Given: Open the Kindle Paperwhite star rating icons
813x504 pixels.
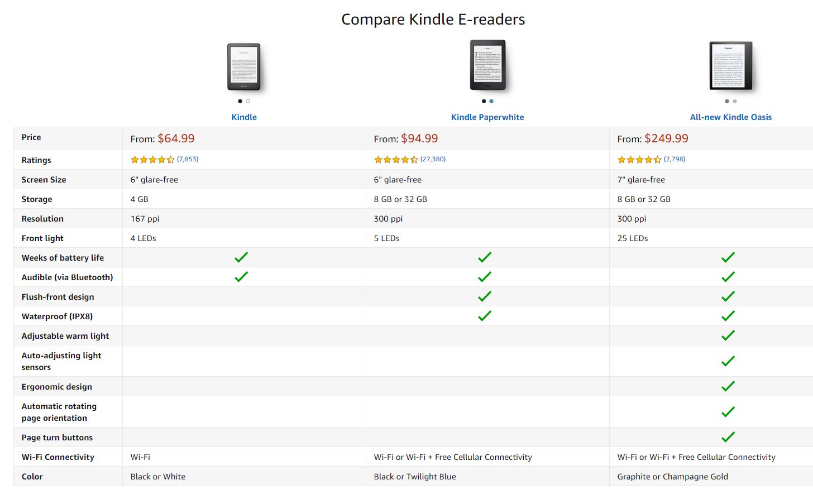Looking at the screenshot, I should [x=396, y=160].
